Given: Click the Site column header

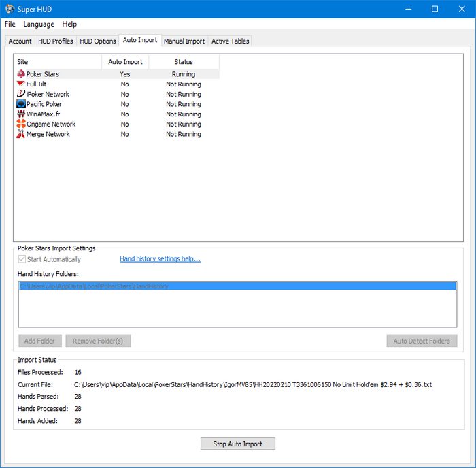Looking at the screenshot, I should (58, 62).
